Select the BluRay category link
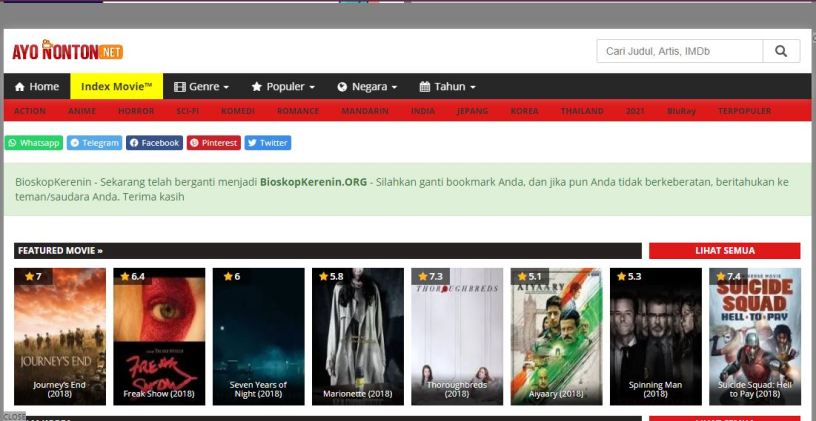This screenshot has height=421, width=816. pyautogui.click(x=681, y=111)
